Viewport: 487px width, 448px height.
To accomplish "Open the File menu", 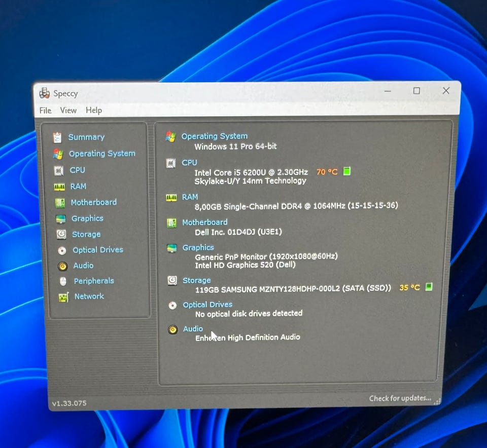I will click(45, 110).
